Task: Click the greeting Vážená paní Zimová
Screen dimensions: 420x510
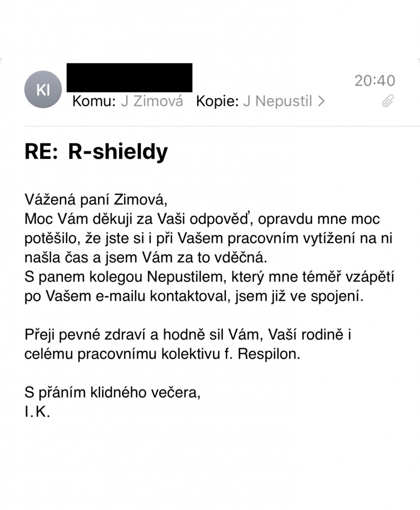Action: point(96,200)
